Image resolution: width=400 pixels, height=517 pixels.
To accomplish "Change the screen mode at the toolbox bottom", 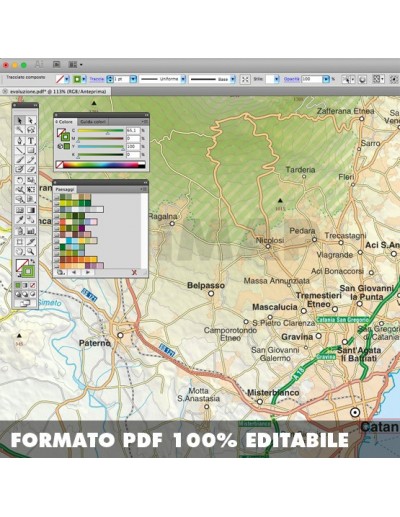I will [25, 303].
